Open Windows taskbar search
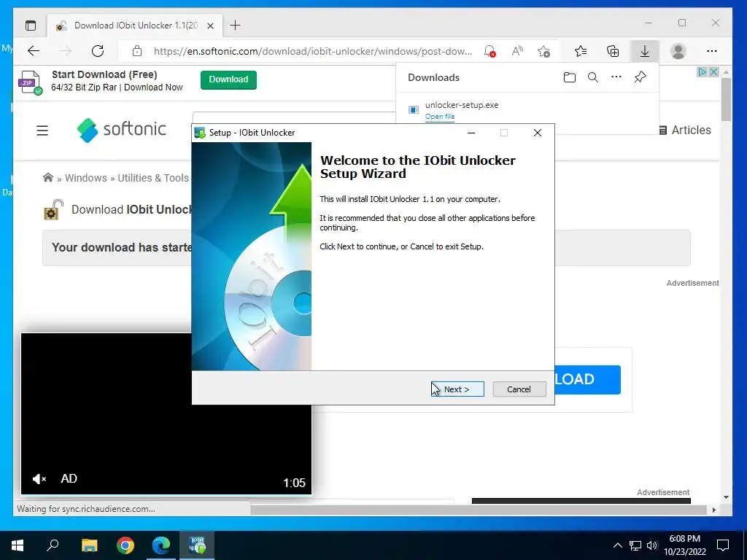This screenshot has width=747, height=560. pos(53,545)
